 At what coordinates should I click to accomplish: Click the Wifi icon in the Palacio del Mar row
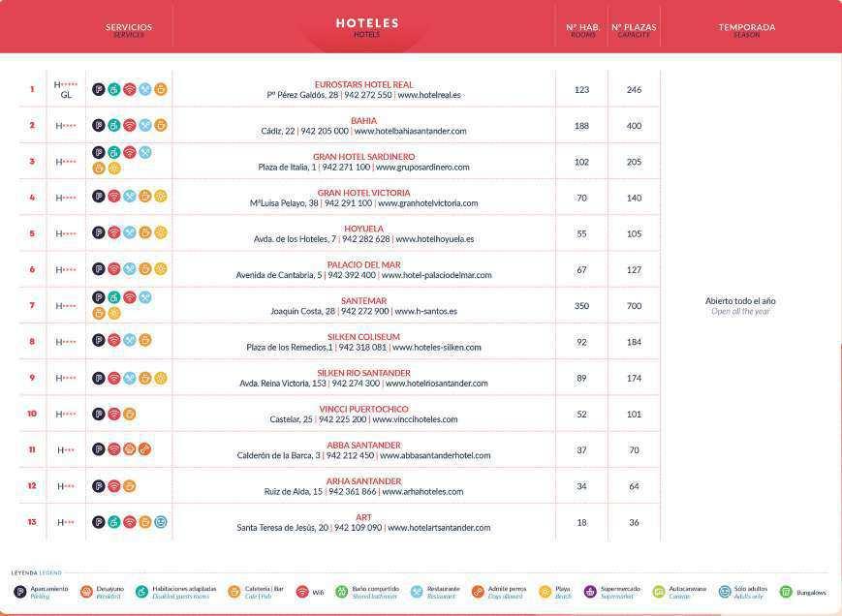(113, 269)
